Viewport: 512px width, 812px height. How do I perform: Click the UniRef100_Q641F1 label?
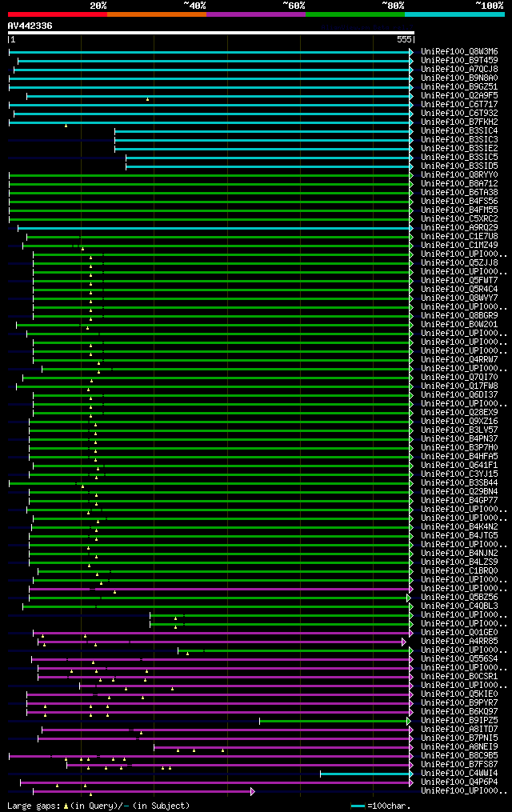pos(460,466)
